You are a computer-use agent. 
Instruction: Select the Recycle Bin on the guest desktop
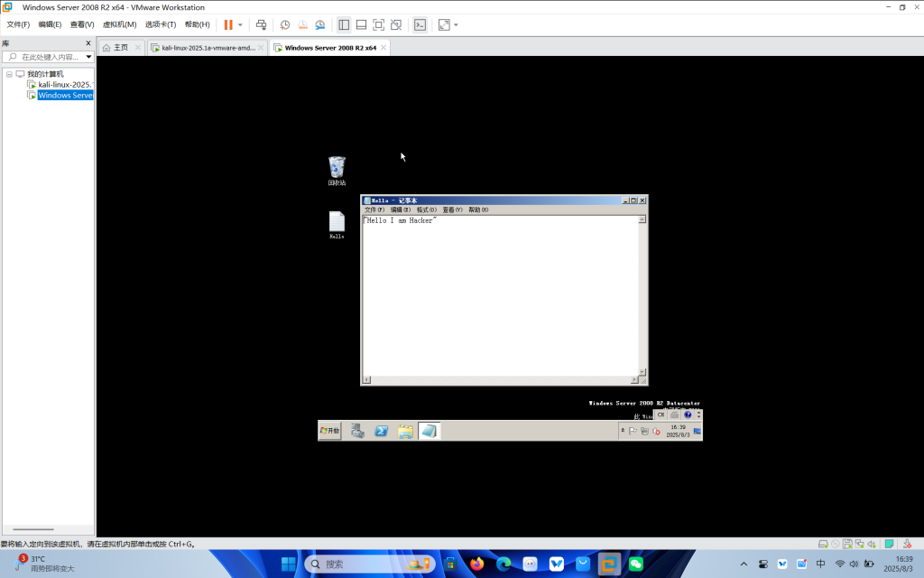[337, 168]
